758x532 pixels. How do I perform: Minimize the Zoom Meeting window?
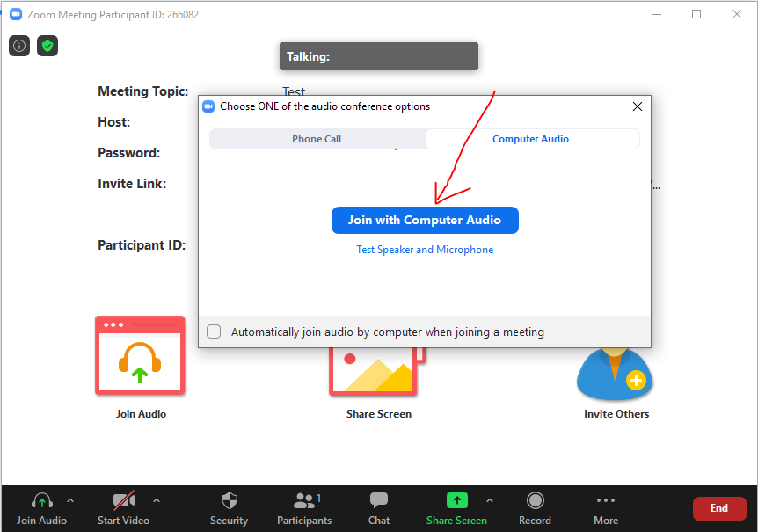pos(657,14)
